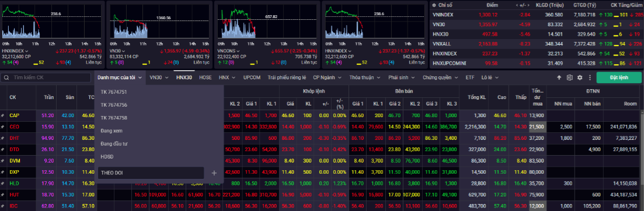644x211 pixels.
Task: Open settings via the gear icon
Action: [580, 78]
